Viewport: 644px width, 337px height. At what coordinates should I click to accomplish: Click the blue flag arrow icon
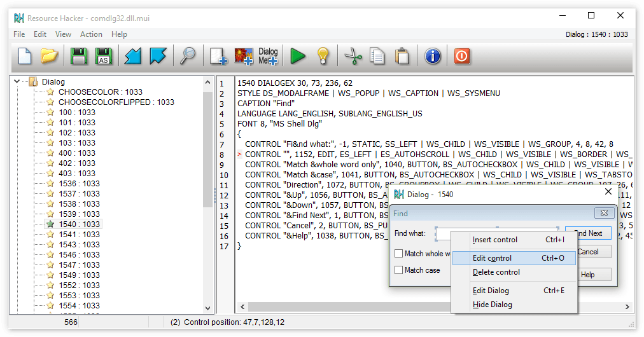coord(158,56)
